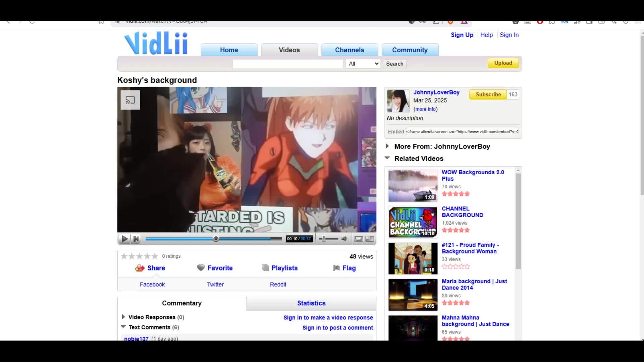Click the yellow Subscribe button
Image resolution: width=644 pixels, height=362 pixels.
click(488, 95)
